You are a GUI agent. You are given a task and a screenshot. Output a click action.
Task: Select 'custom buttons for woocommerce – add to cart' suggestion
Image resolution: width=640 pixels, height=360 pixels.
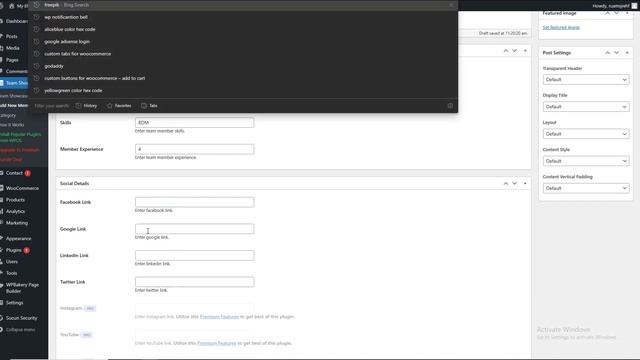243,78
